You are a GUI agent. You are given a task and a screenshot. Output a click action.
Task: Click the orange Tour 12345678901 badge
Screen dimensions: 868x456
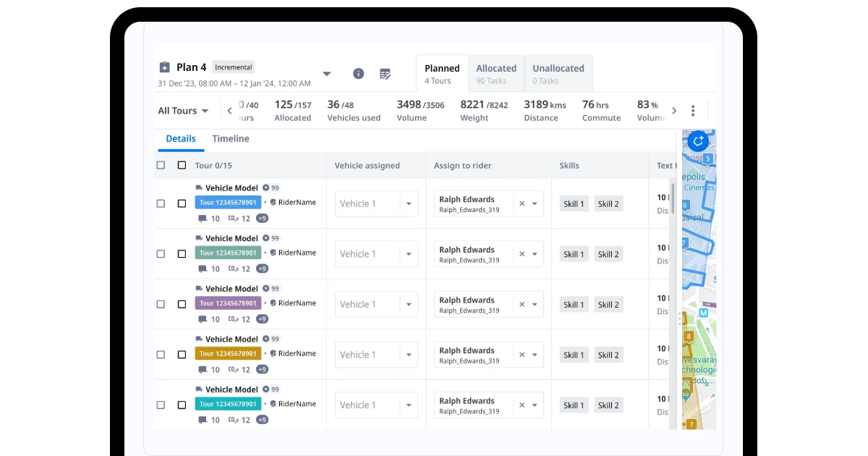point(228,354)
